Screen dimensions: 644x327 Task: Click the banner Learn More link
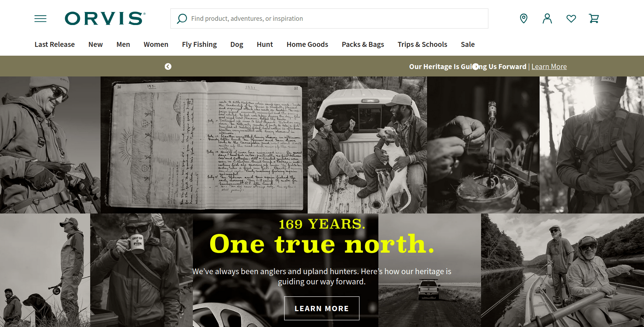(549, 67)
